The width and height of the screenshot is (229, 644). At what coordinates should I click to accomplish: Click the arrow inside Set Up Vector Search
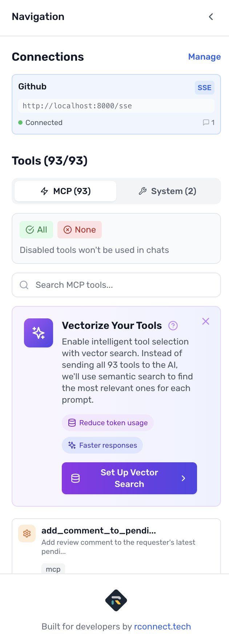[x=183, y=478]
